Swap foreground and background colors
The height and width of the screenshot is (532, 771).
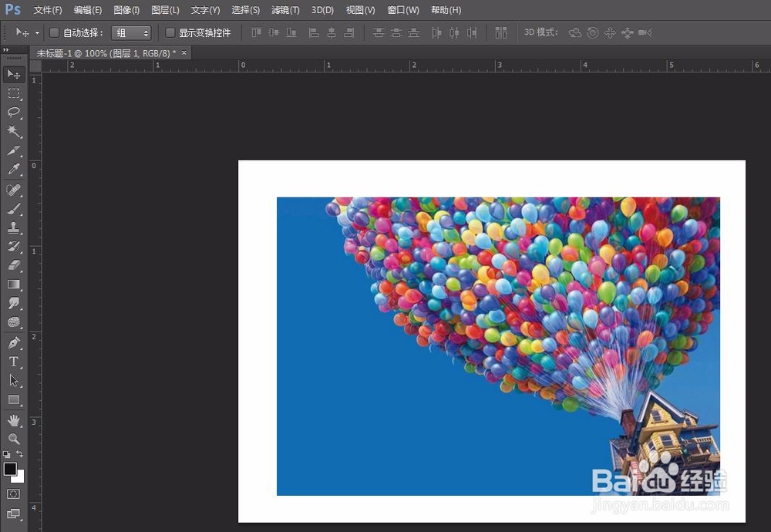pyautogui.click(x=20, y=454)
